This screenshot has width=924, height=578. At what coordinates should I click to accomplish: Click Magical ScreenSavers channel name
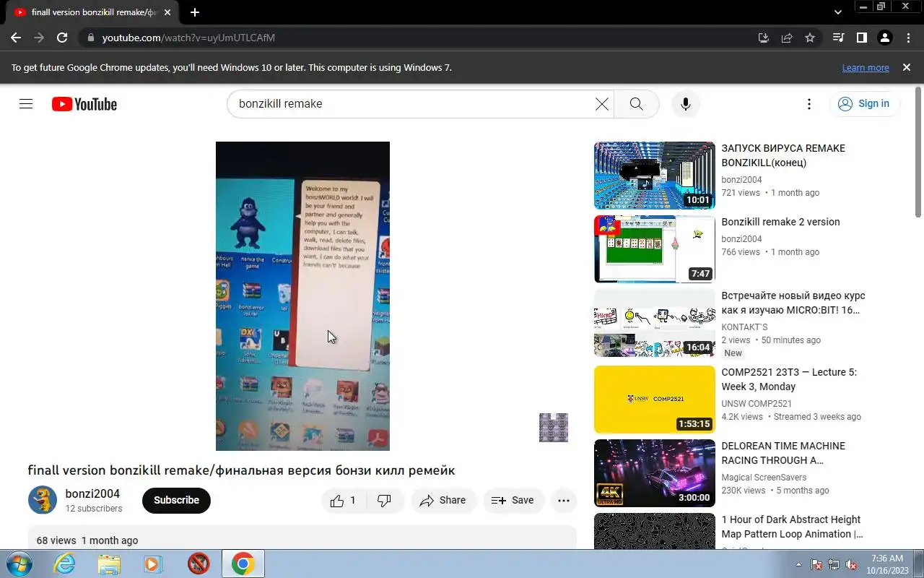(764, 478)
